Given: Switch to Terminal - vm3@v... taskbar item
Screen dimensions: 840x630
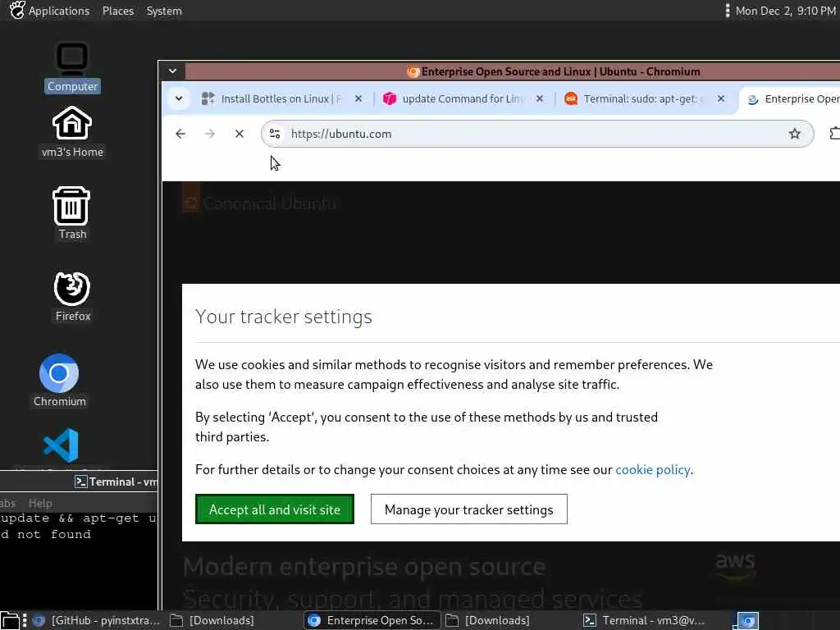Looking at the screenshot, I should [x=645, y=620].
